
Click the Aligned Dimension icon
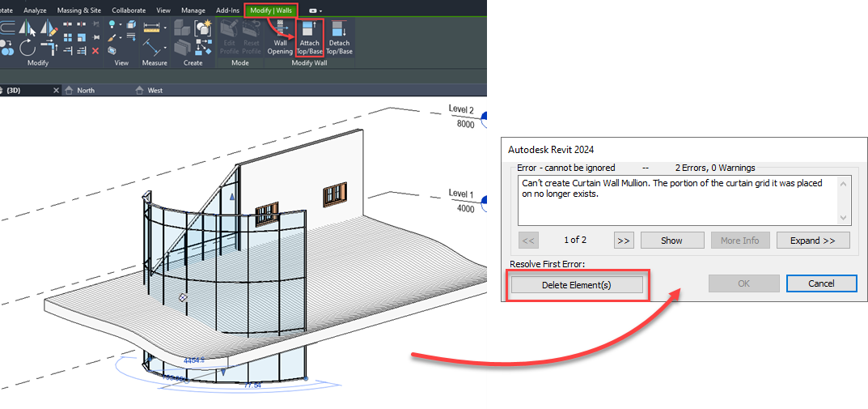coord(152,48)
